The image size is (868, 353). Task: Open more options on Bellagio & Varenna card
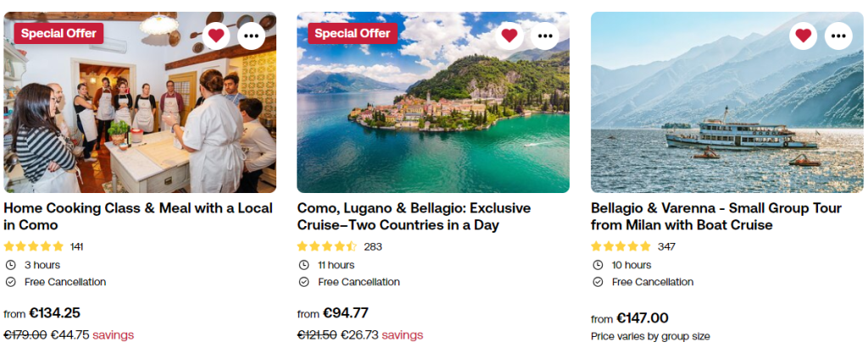click(x=839, y=36)
